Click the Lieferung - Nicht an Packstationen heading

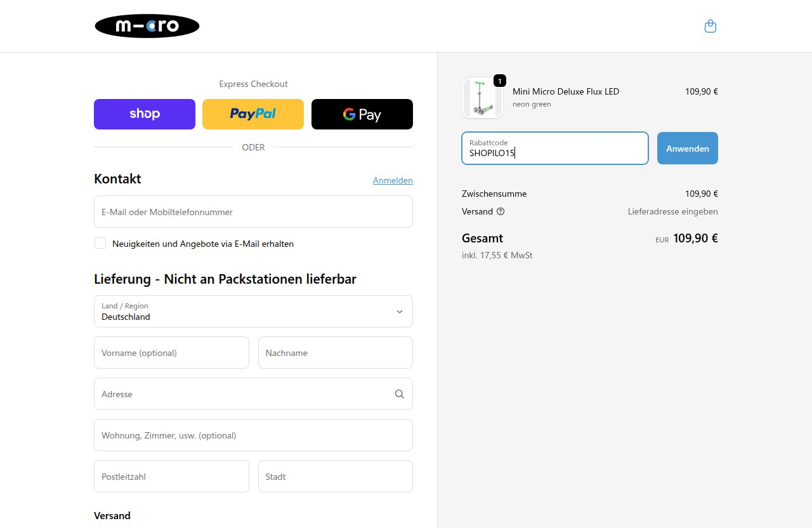coord(225,279)
